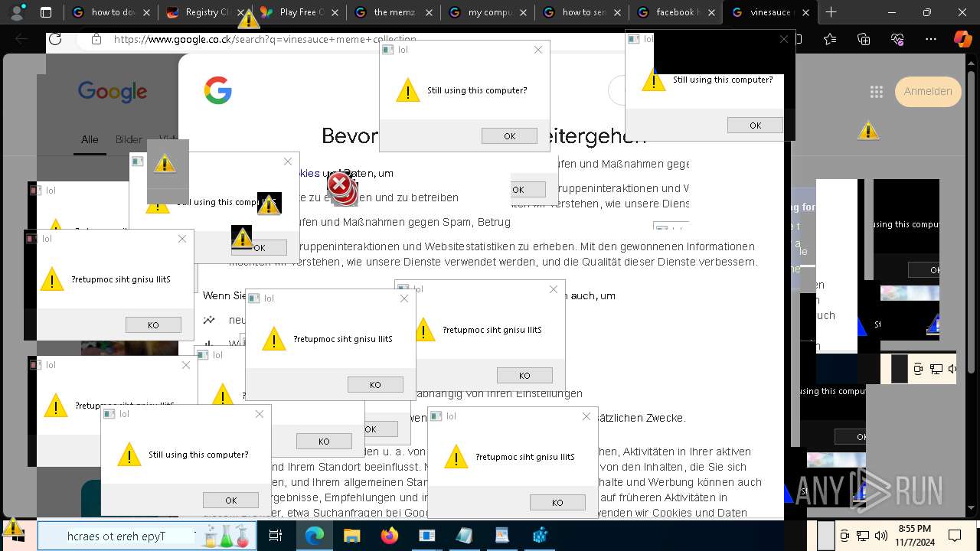Click KO in dialog above Edge taskbar icon
The height and width of the screenshot is (551, 980).
pos(324,441)
